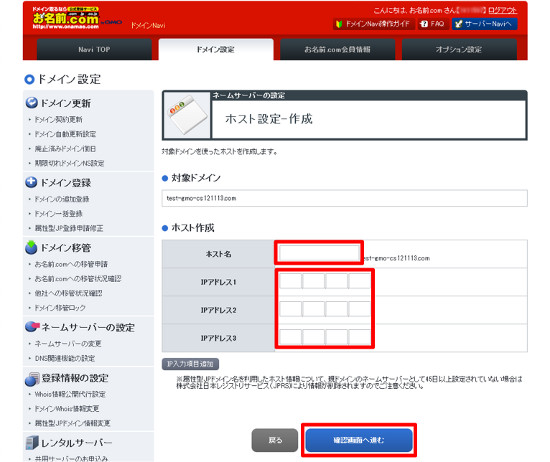Click the ホスト設定 window thumbnail icon
Image resolution: width=550 pixels, height=462 pixels.
pos(187,115)
